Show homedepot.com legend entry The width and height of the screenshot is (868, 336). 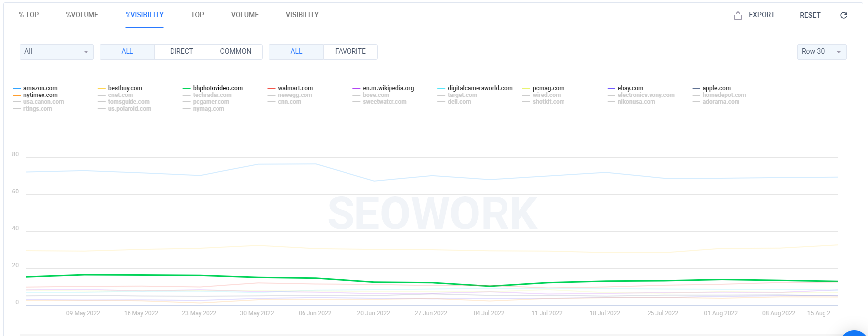pyautogui.click(x=719, y=95)
